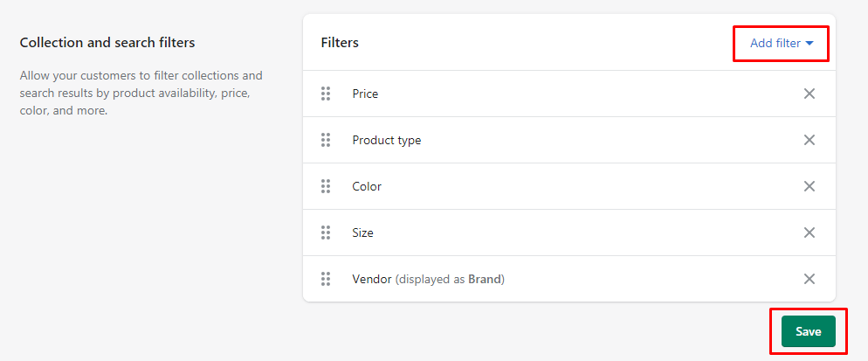Click the drag handle beside Size

[x=326, y=233]
